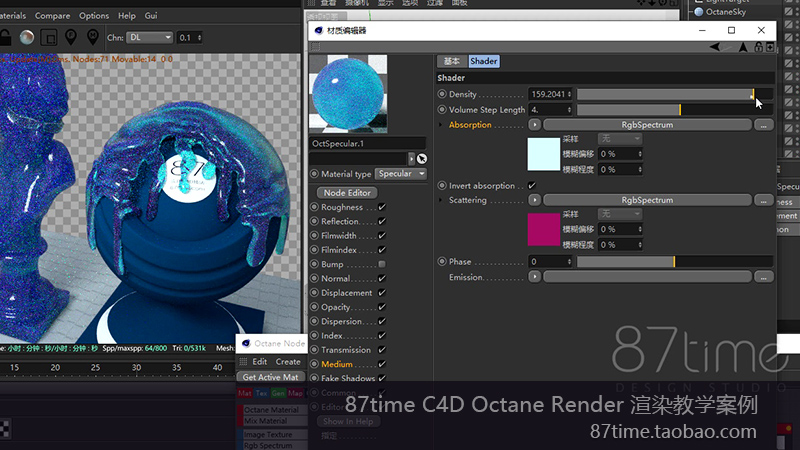Screen dimensions: 800x450
Task: Open the Compare menu
Action: [52, 16]
